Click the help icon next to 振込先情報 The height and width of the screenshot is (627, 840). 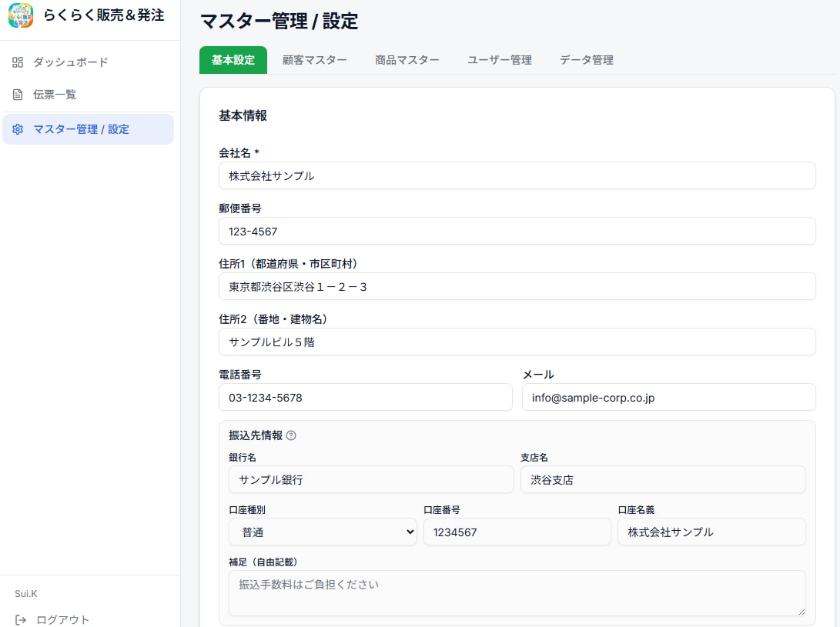[x=291, y=435]
